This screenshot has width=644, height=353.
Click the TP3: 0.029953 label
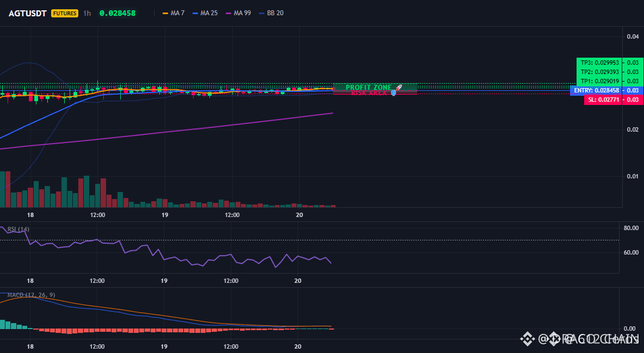(599, 63)
